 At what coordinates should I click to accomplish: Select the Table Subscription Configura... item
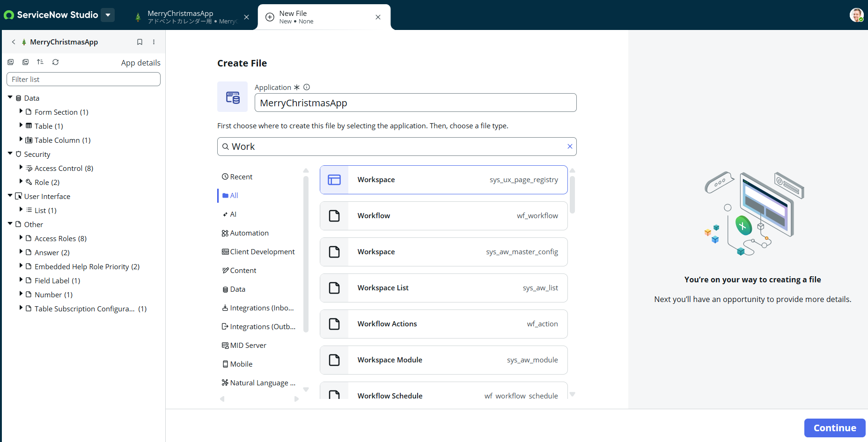(x=90, y=309)
